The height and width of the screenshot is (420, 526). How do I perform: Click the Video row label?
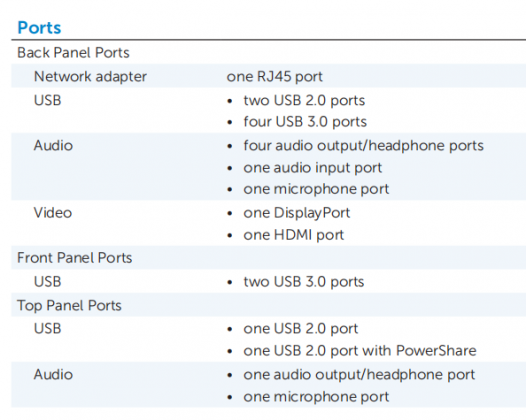tap(53, 213)
